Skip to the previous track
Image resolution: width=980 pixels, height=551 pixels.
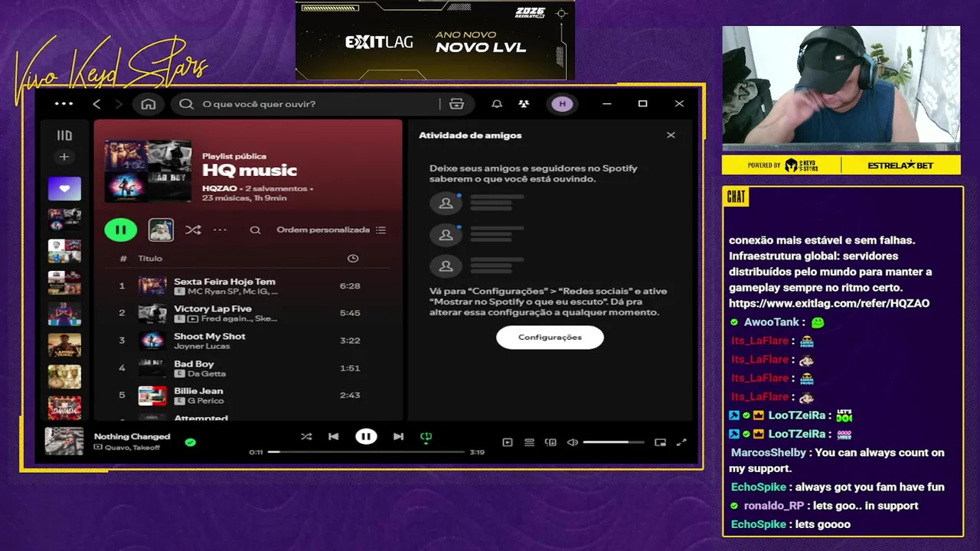tap(333, 437)
